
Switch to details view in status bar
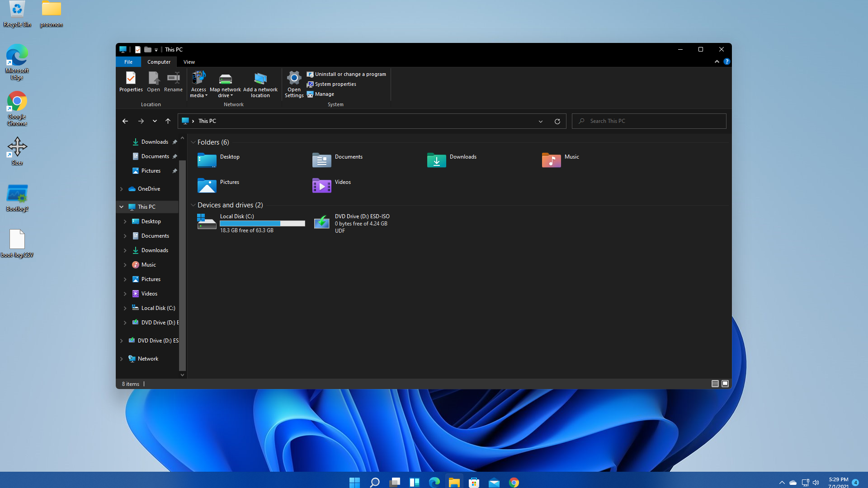[x=715, y=384]
